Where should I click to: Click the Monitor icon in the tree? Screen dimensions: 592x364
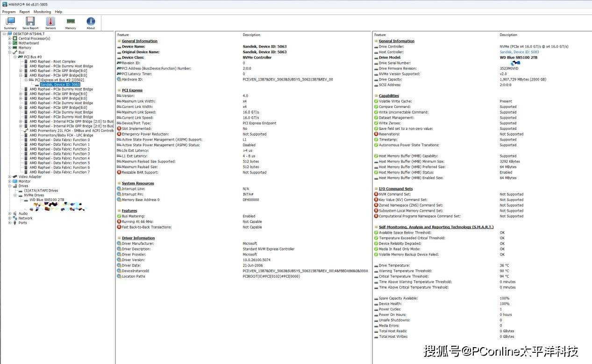15,181
